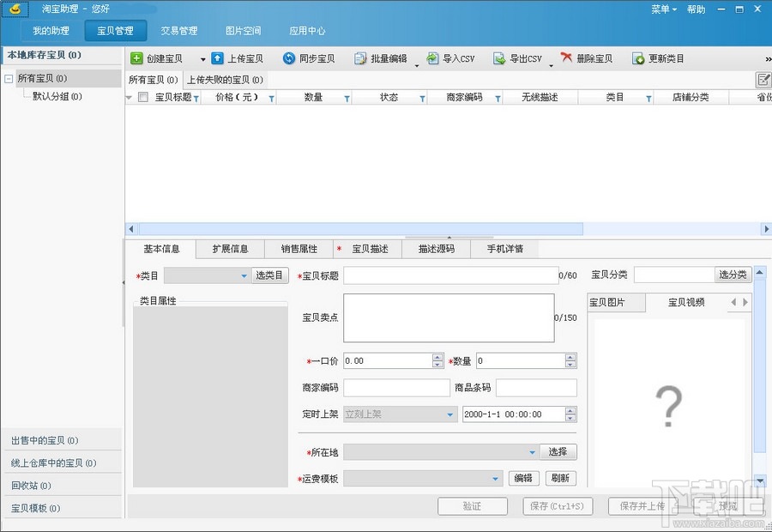Click filter icon on 类目 column
The image size is (772, 532).
click(648, 99)
